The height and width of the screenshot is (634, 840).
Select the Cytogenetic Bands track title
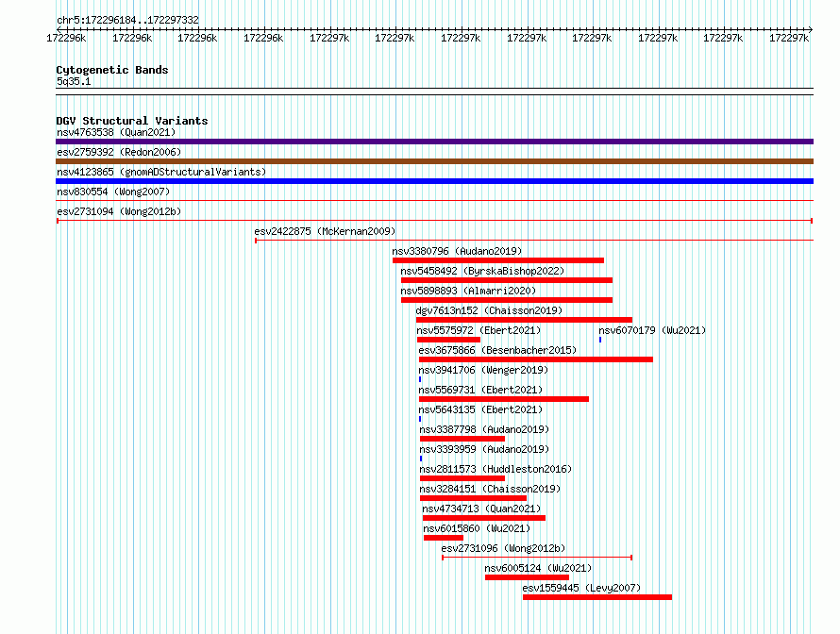click(x=112, y=70)
